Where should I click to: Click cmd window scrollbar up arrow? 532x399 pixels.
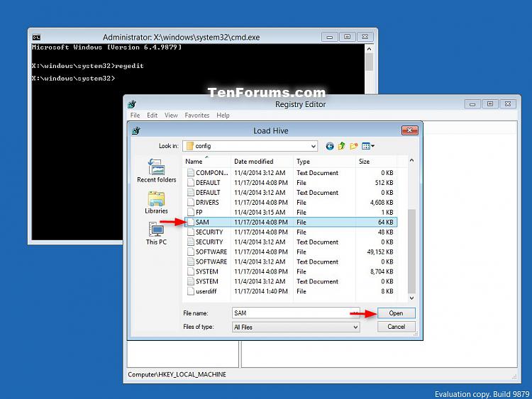[x=369, y=49]
